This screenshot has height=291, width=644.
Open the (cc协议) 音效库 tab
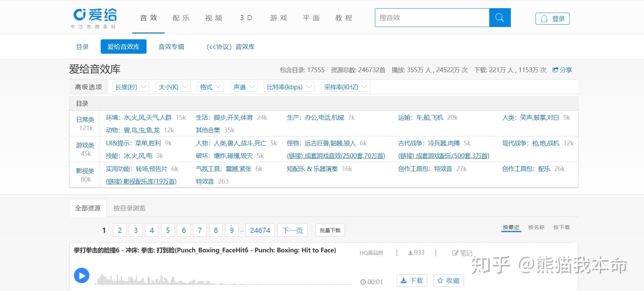230,47
